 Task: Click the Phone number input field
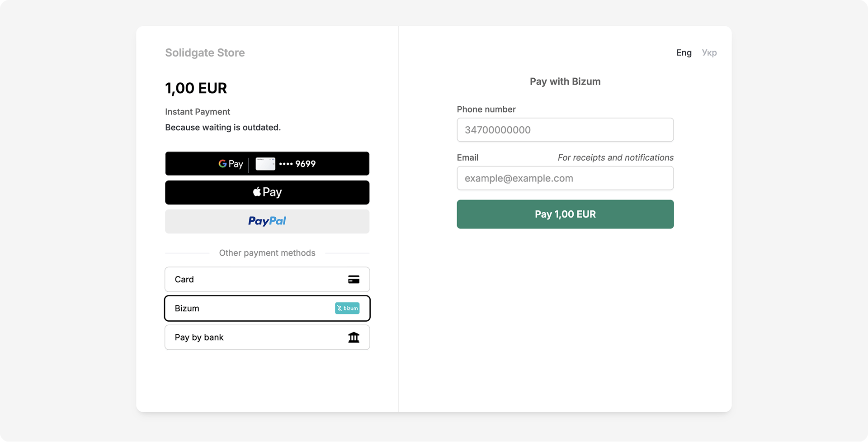pyautogui.click(x=565, y=130)
